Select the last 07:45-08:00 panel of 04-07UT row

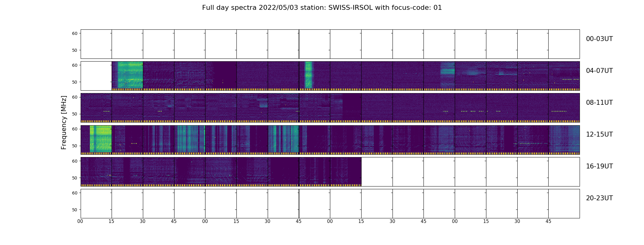coord(564,76)
